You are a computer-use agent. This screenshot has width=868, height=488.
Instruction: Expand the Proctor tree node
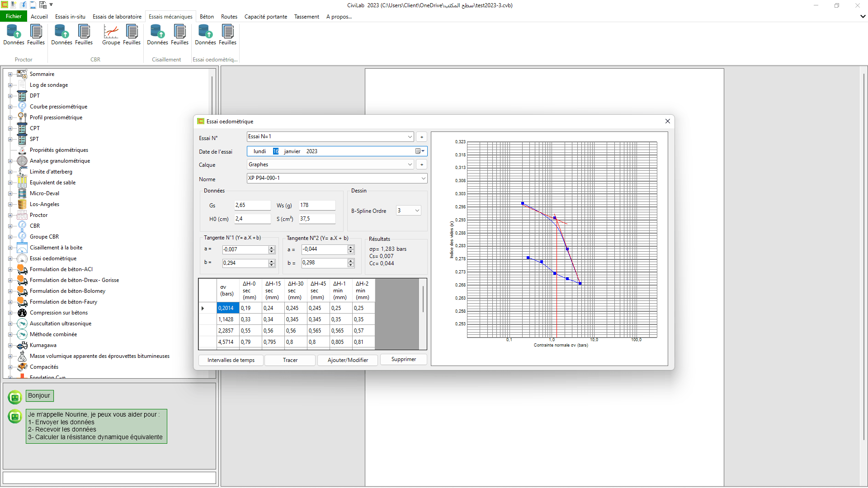click(10, 215)
